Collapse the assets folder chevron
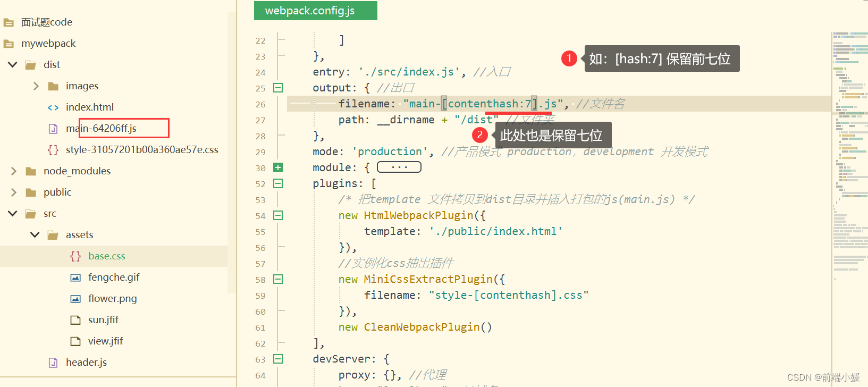This screenshot has width=868, height=387. tap(35, 234)
